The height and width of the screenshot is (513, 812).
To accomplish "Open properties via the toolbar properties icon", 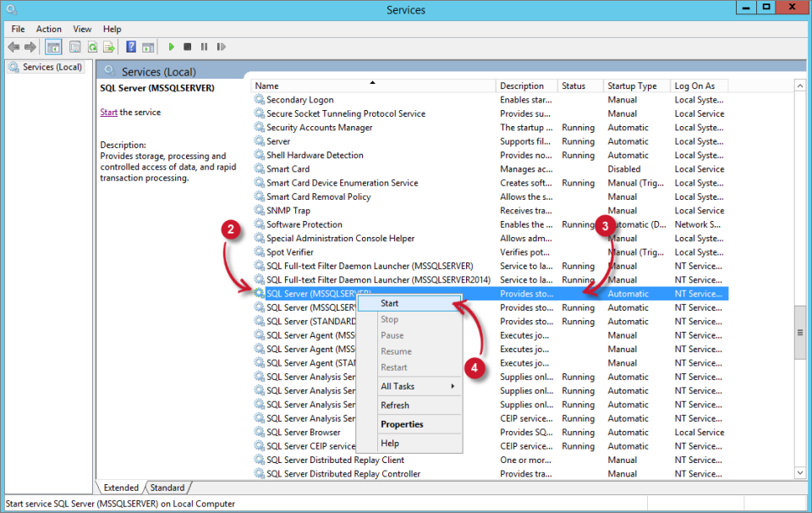I will pyautogui.click(x=74, y=47).
